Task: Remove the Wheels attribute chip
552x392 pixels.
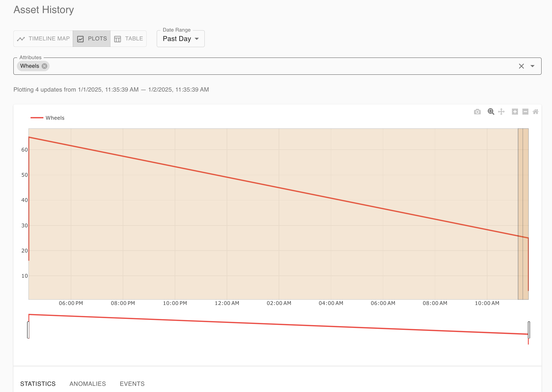Action: (44, 66)
